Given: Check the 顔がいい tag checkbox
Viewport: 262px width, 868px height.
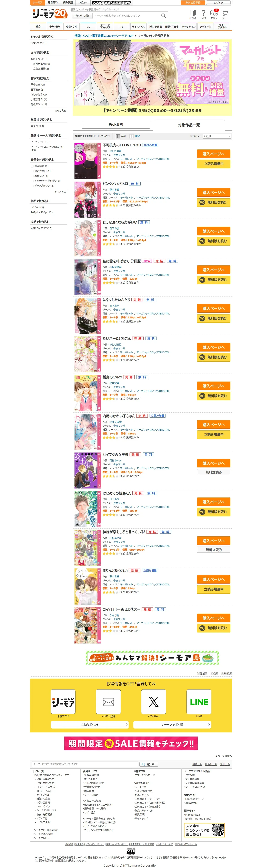Looking at the screenshot, I should pyautogui.click(x=32, y=176).
